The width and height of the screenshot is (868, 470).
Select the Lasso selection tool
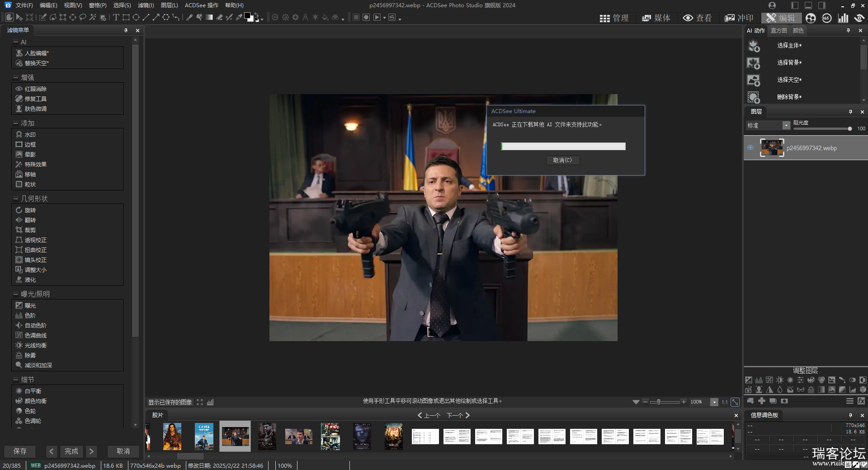coord(82,17)
